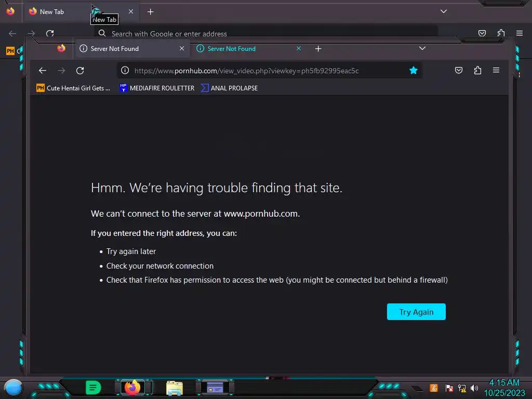Screen dimensions: 532x399
Task: List all tabs in back Firefox window
Action: [x=444, y=11]
